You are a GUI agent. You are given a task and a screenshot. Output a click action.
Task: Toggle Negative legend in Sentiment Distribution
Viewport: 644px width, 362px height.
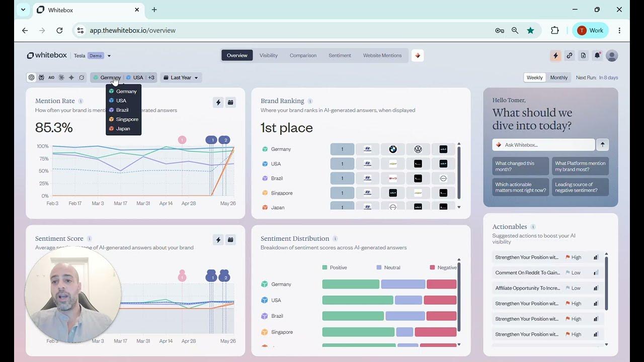tap(443, 267)
